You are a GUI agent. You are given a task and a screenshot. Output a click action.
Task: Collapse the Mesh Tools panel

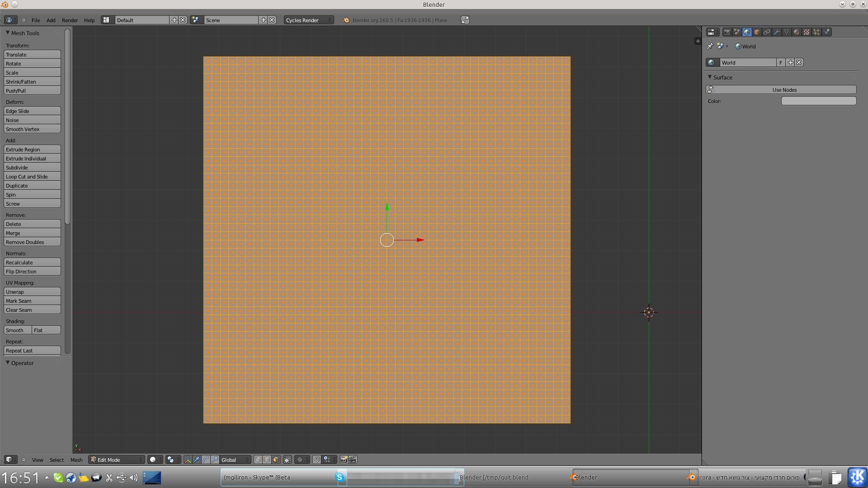pyautogui.click(x=8, y=33)
